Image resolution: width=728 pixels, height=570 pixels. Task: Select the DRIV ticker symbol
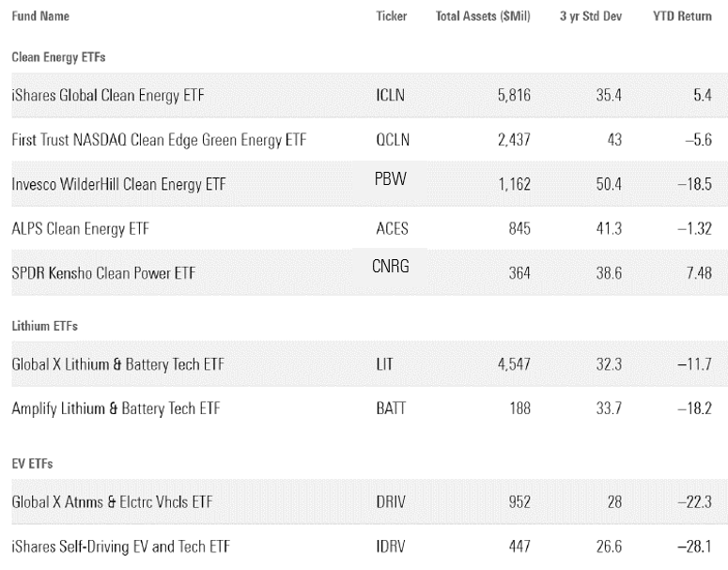[x=391, y=502]
